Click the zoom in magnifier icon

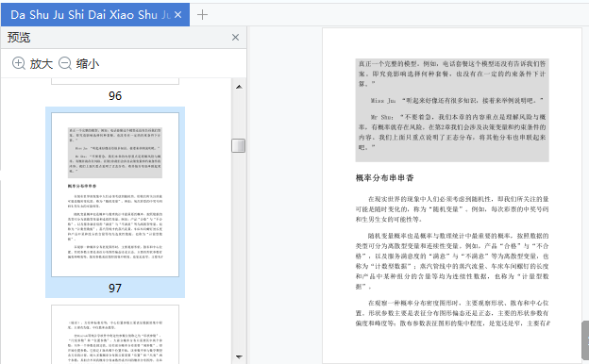pos(19,63)
